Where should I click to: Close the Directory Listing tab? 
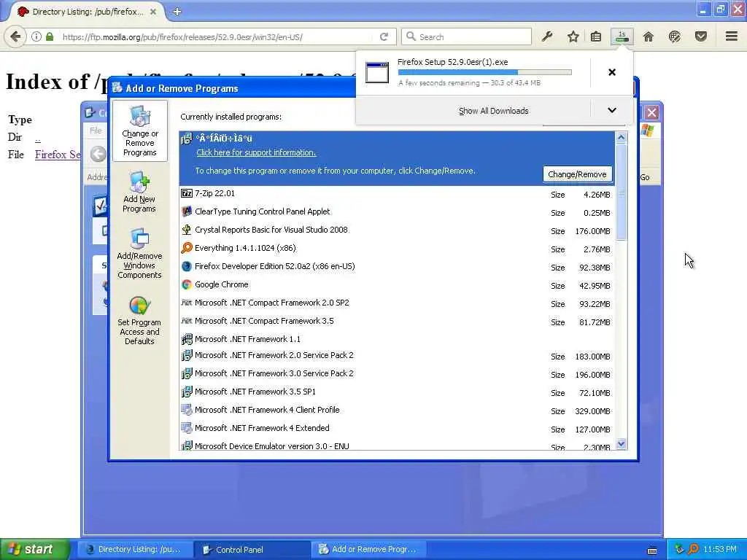[153, 12]
